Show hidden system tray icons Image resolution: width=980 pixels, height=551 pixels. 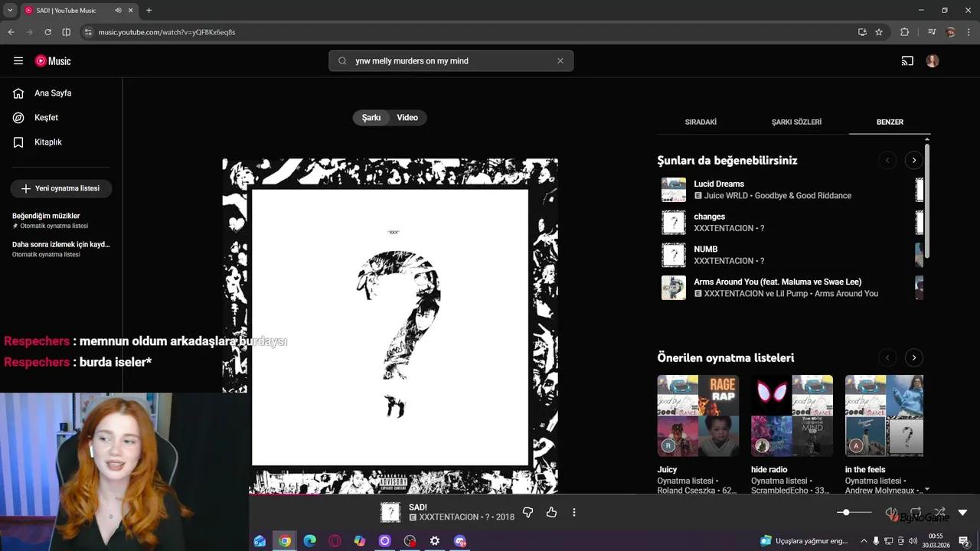pyautogui.click(x=865, y=541)
